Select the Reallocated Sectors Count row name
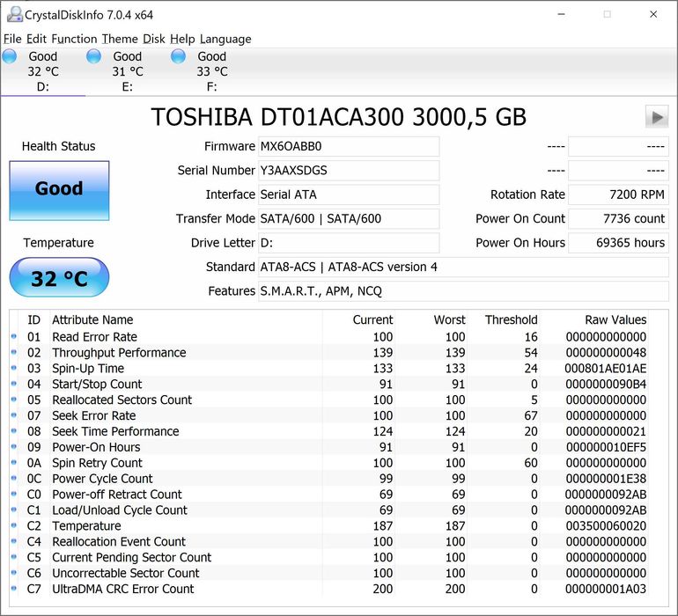The width and height of the screenshot is (678, 616). pyautogui.click(x=122, y=400)
